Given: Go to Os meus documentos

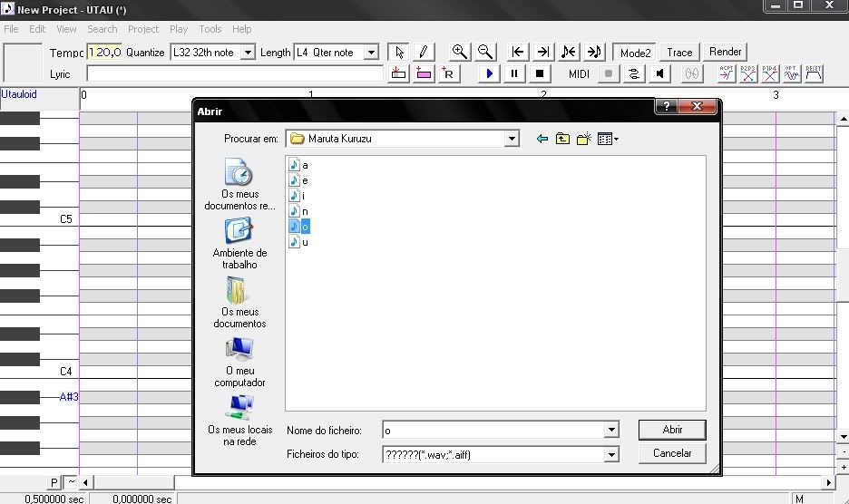Looking at the screenshot, I should pyautogui.click(x=239, y=303).
